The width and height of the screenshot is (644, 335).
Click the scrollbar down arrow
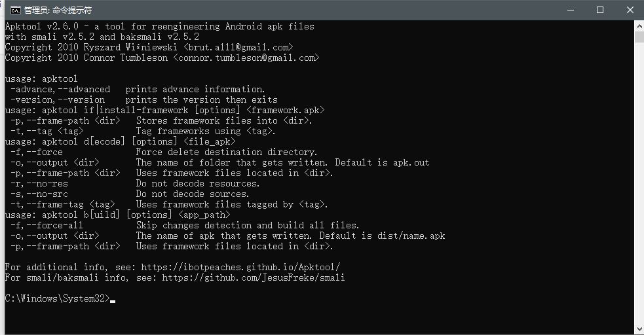pos(639,328)
